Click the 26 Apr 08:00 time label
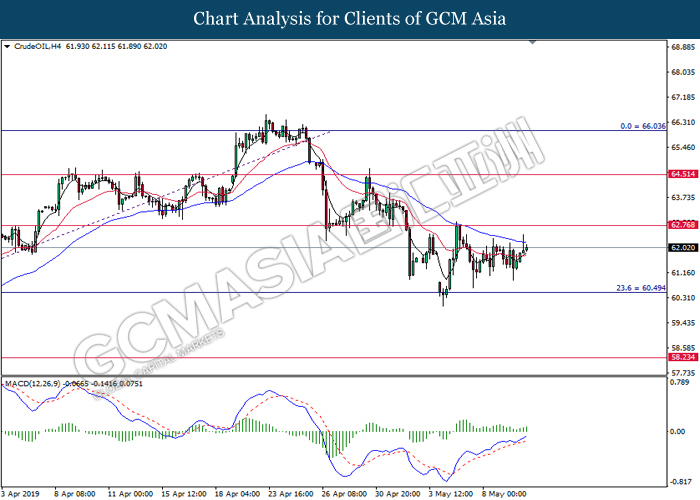This screenshot has width=700, height=500. (344, 493)
